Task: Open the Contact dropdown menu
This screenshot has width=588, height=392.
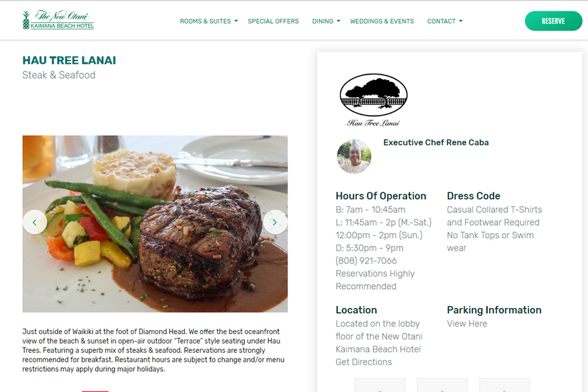Action: click(445, 21)
